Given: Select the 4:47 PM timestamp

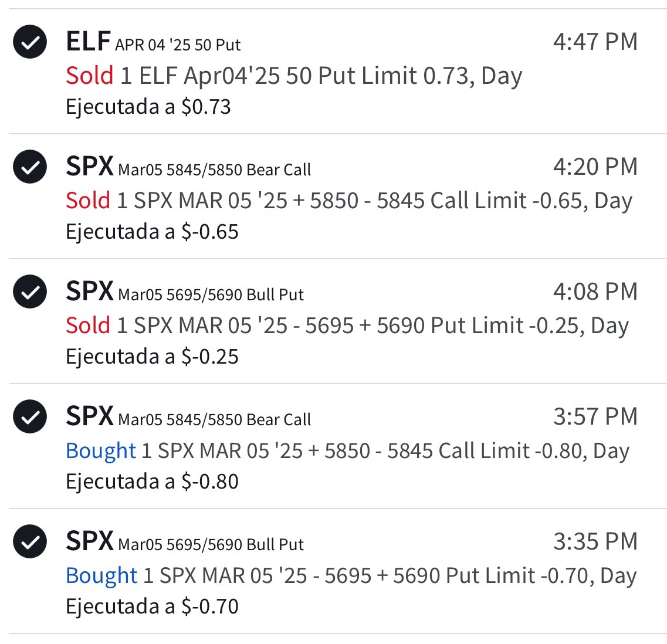Looking at the screenshot, I should click(595, 42).
